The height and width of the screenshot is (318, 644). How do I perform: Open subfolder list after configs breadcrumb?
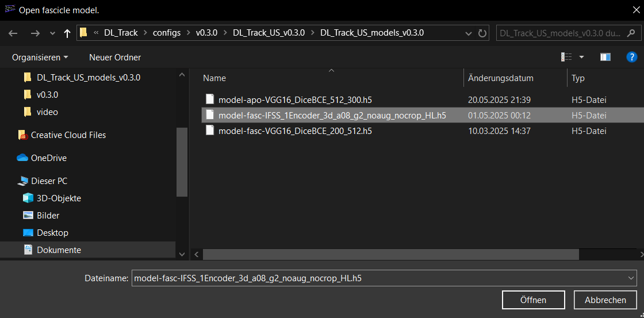tap(188, 33)
